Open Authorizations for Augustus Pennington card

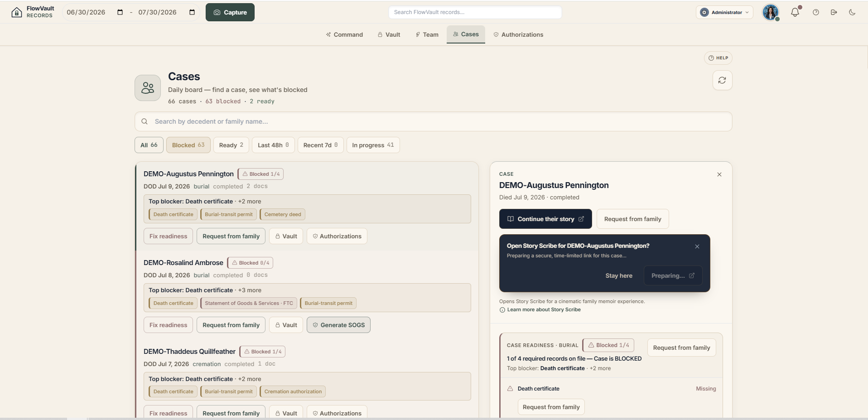[x=337, y=236]
